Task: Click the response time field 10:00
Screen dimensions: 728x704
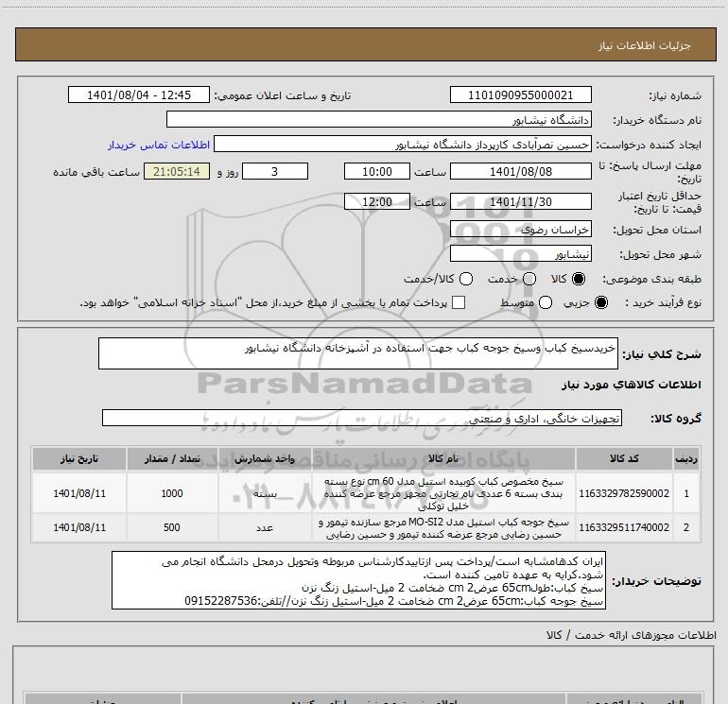Action: tap(377, 171)
